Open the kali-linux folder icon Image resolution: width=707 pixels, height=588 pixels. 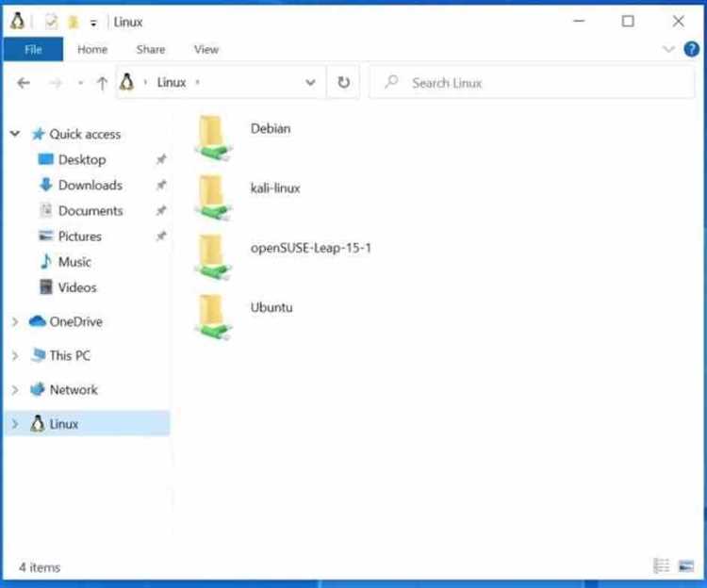(x=213, y=197)
